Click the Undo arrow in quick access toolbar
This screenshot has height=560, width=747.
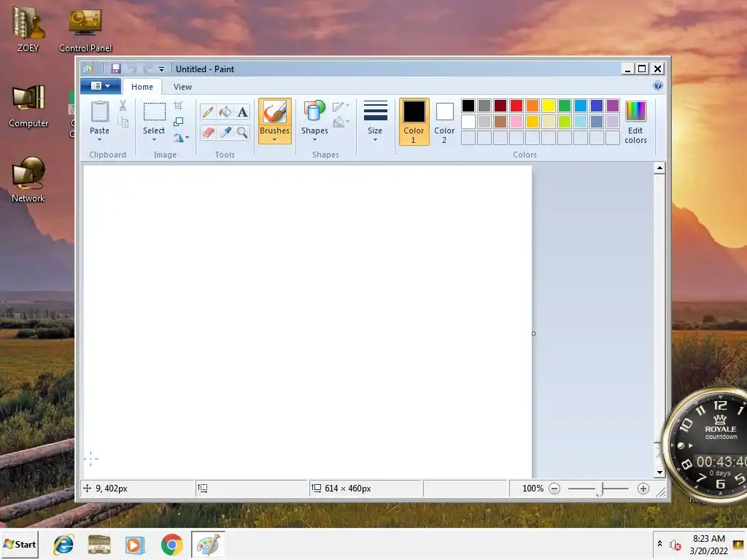point(132,69)
